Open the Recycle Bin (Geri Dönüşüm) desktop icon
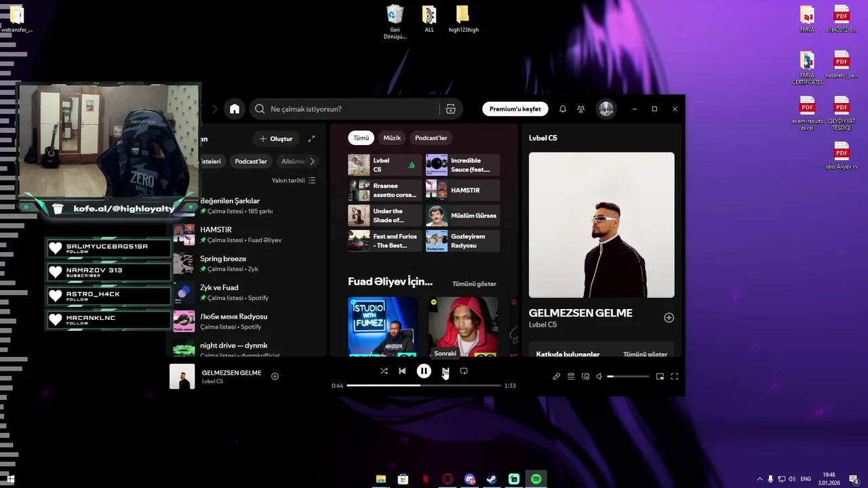 395,22
